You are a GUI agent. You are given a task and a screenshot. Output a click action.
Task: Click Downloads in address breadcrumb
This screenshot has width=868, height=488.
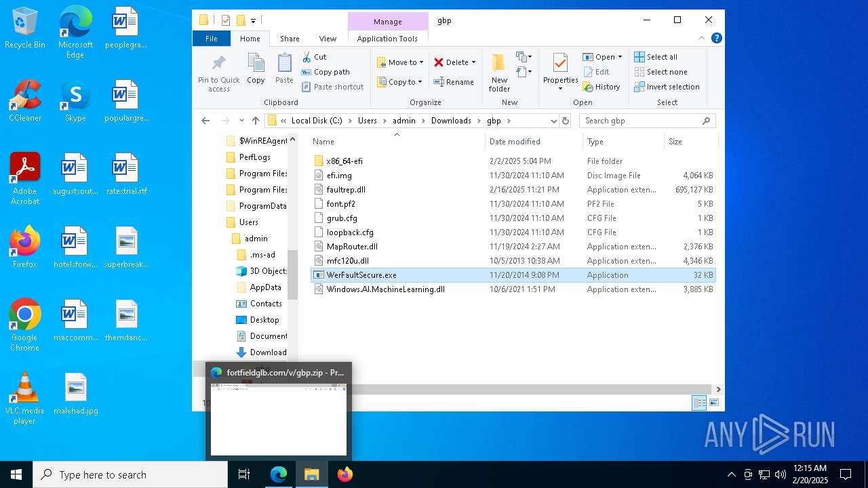click(451, 121)
